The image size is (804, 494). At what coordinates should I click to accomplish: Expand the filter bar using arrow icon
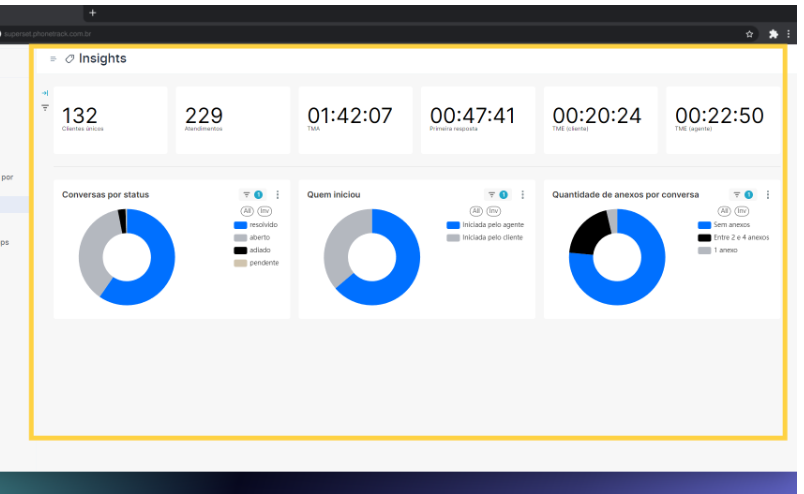pyautogui.click(x=45, y=93)
